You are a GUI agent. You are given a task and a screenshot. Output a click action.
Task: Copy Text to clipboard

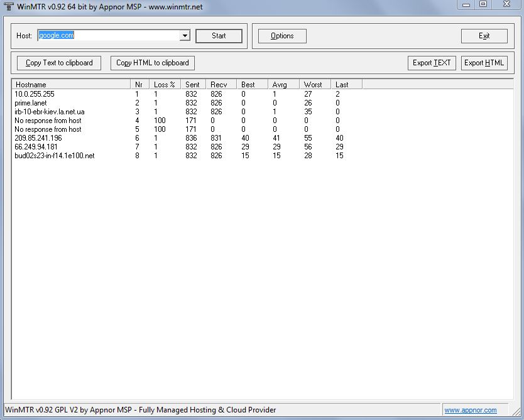(59, 63)
